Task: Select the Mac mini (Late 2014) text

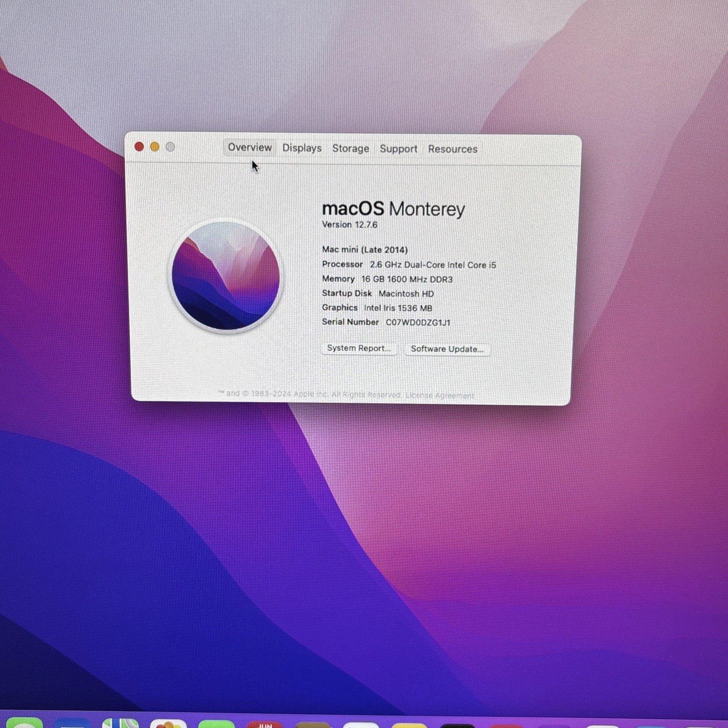Action: tap(365, 250)
